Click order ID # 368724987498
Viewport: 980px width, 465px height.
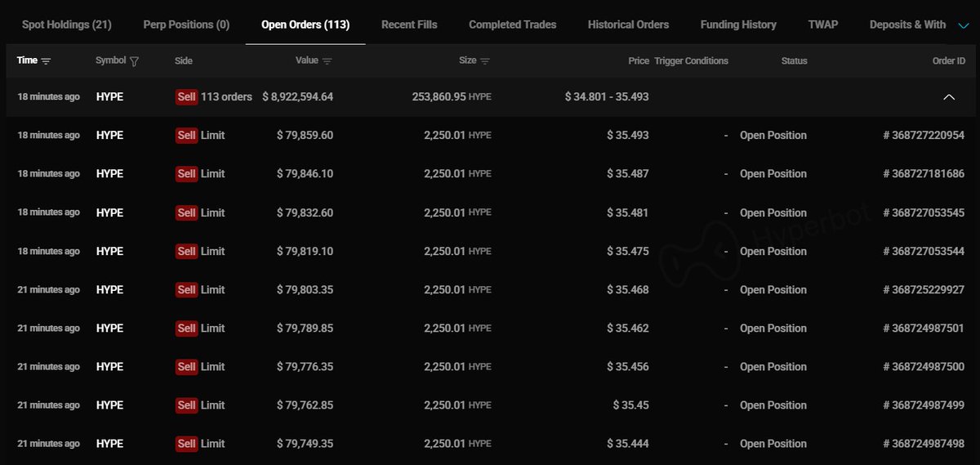[x=923, y=444]
